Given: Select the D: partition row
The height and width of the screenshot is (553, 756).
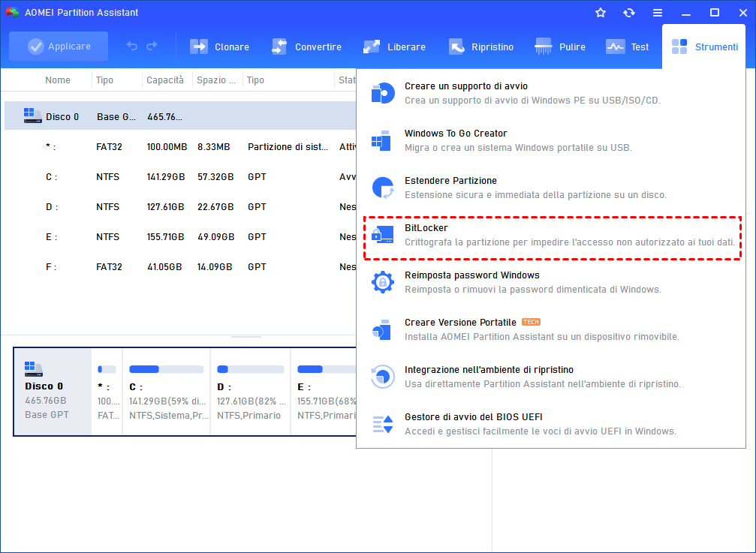Looking at the screenshot, I should (180, 206).
